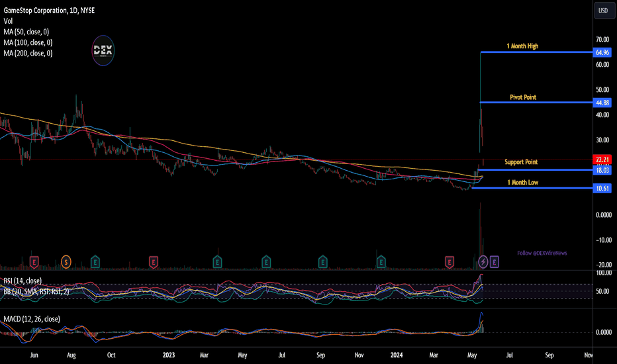
Task: Click the MACD (12, 26, close) label
Action: tap(32, 319)
